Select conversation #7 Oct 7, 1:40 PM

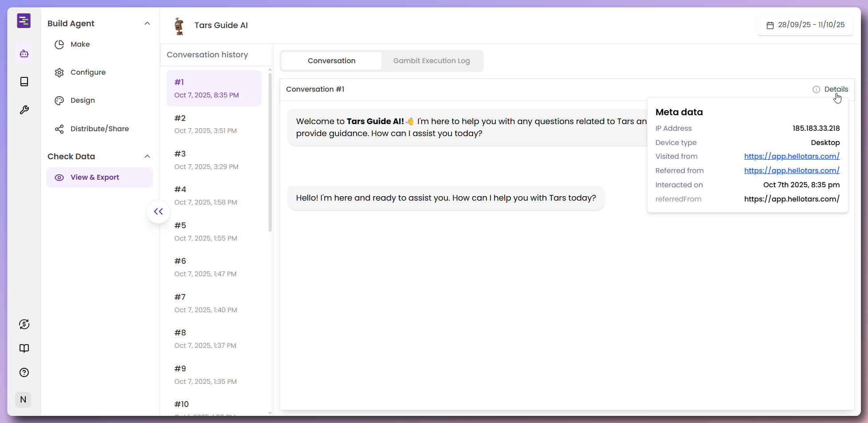pos(214,303)
